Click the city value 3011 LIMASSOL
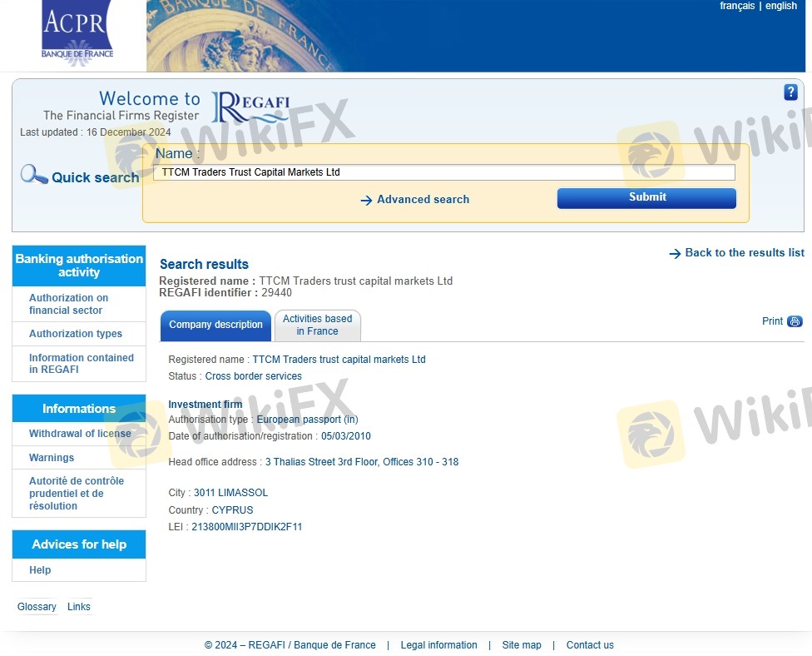This screenshot has height=656, width=812. pos(230,493)
